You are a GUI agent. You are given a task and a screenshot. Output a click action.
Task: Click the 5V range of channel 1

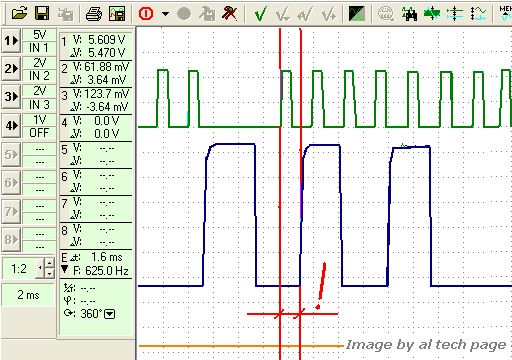[39, 35]
